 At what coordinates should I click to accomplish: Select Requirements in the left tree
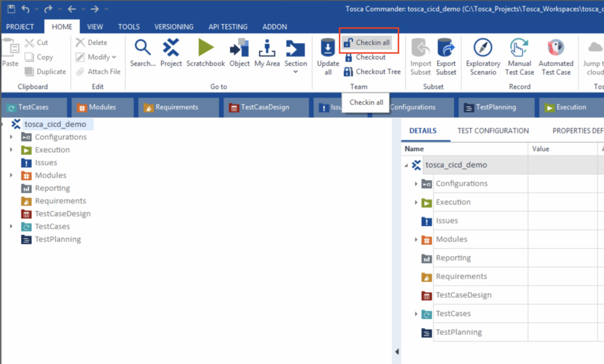point(61,201)
